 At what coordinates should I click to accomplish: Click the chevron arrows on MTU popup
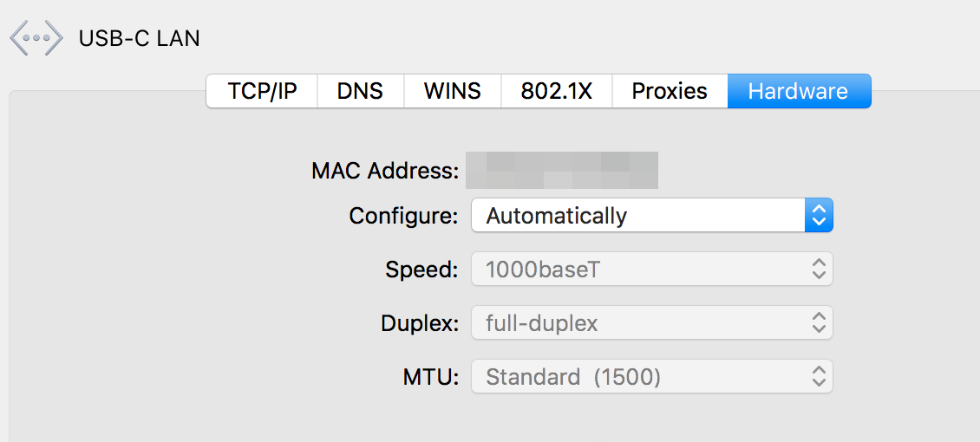coord(819,376)
